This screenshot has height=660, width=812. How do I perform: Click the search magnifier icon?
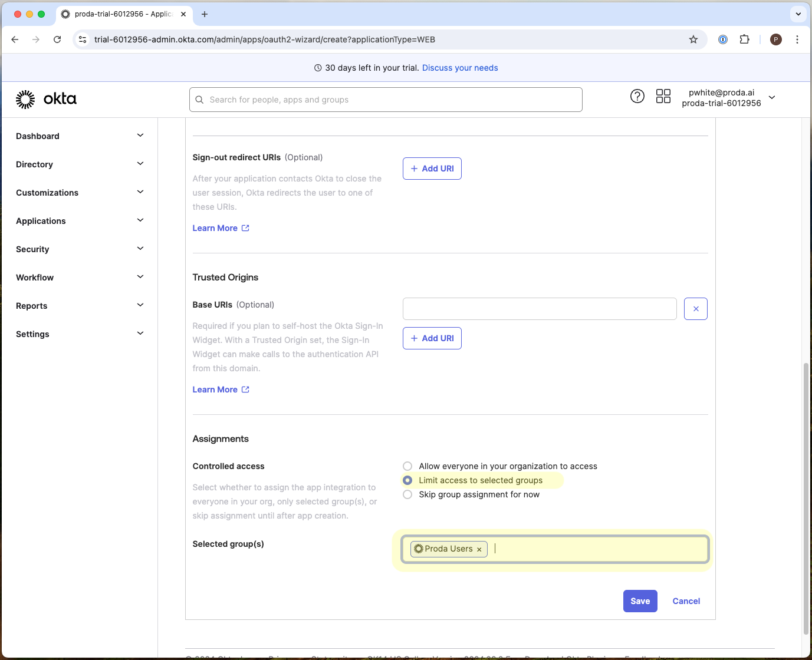click(x=200, y=100)
